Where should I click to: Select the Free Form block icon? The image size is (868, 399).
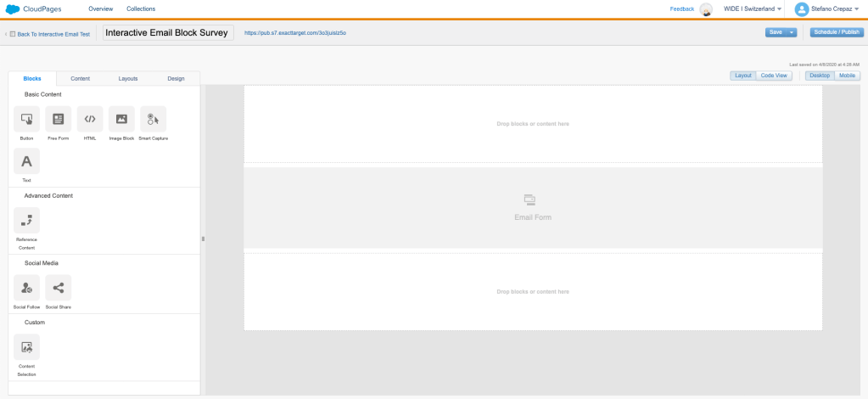[58, 119]
